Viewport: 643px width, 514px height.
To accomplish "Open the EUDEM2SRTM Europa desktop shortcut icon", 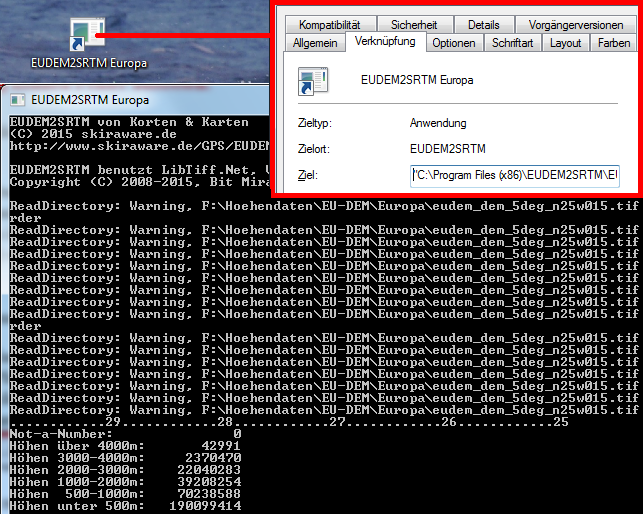I will pos(87,35).
